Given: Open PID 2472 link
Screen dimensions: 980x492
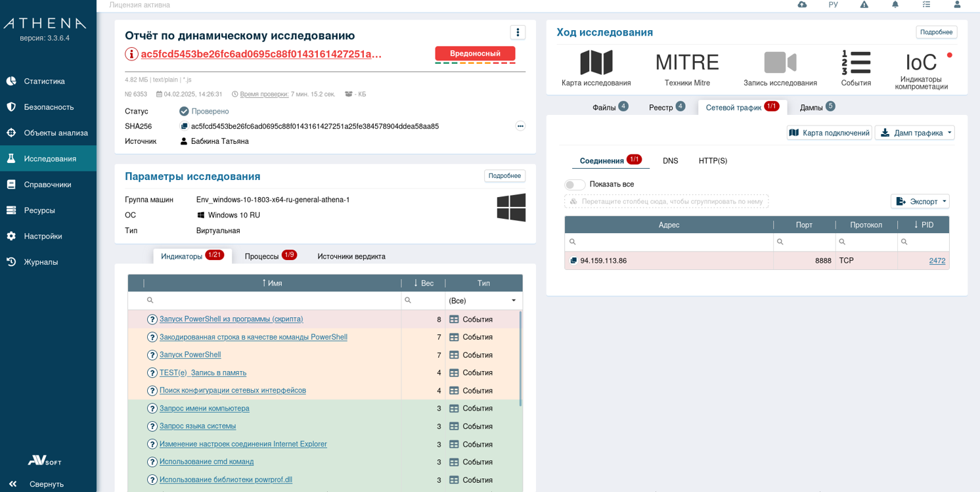Looking at the screenshot, I should click(937, 261).
